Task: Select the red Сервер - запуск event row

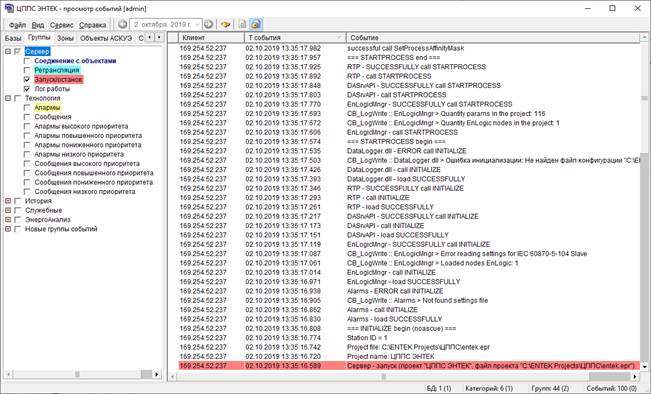Action: pyautogui.click(x=409, y=366)
